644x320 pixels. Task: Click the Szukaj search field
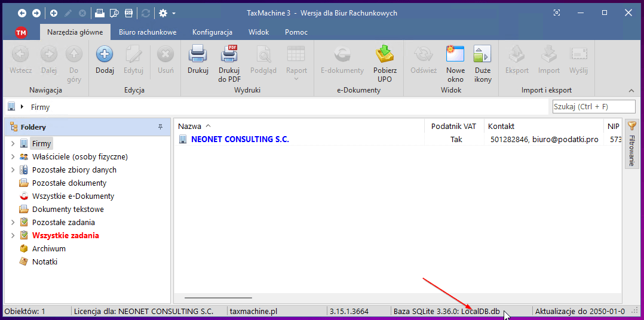coord(593,107)
